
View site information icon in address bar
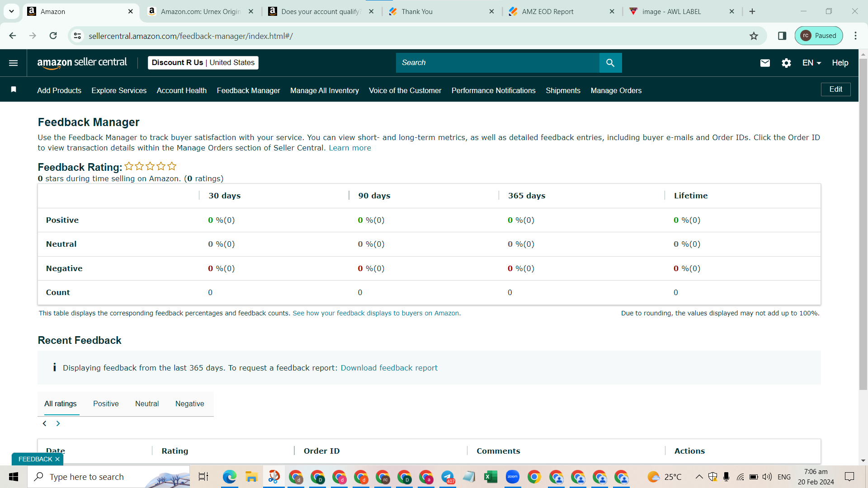(x=78, y=36)
